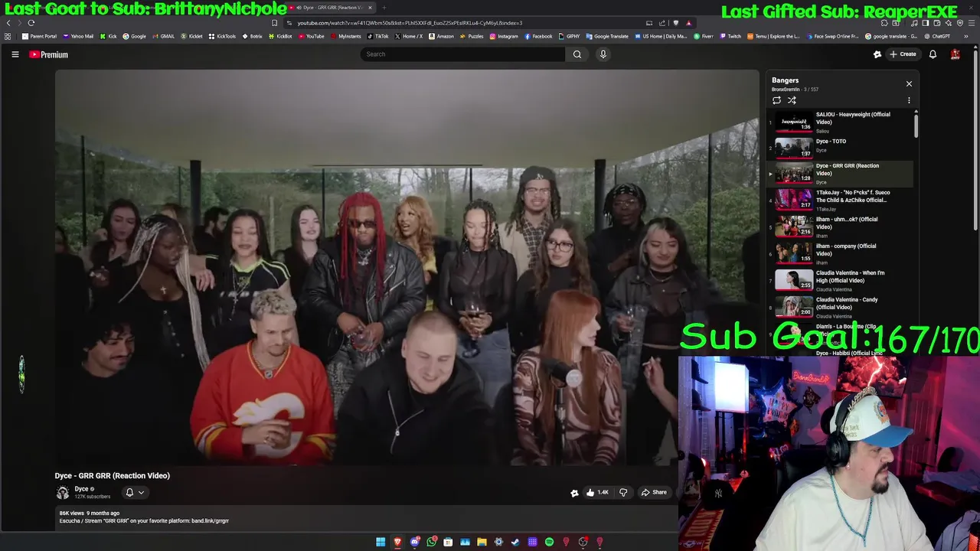Open the GMAIL bookmark

164,36
